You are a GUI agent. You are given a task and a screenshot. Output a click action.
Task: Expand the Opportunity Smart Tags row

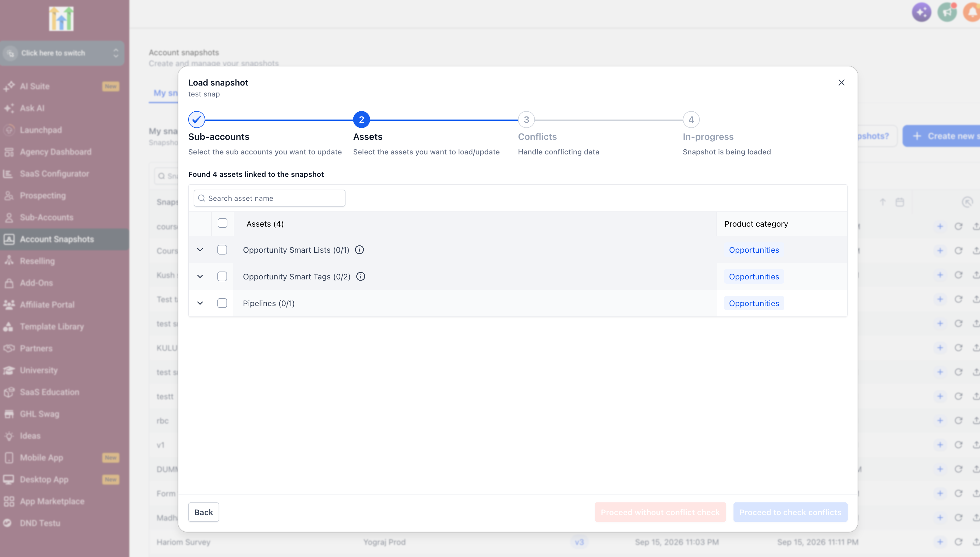pyautogui.click(x=200, y=276)
